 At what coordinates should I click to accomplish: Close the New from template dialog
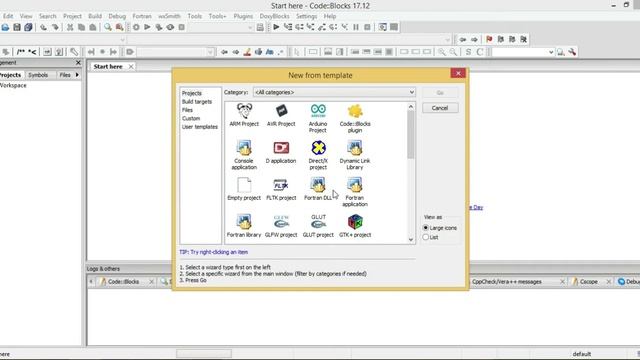(458, 73)
